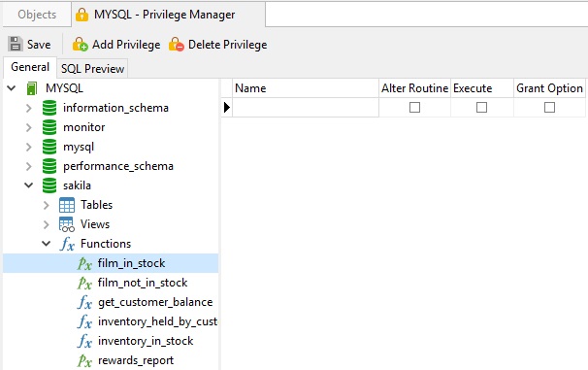Select rewards_report in the tree
588x370 pixels.
(x=136, y=360)
